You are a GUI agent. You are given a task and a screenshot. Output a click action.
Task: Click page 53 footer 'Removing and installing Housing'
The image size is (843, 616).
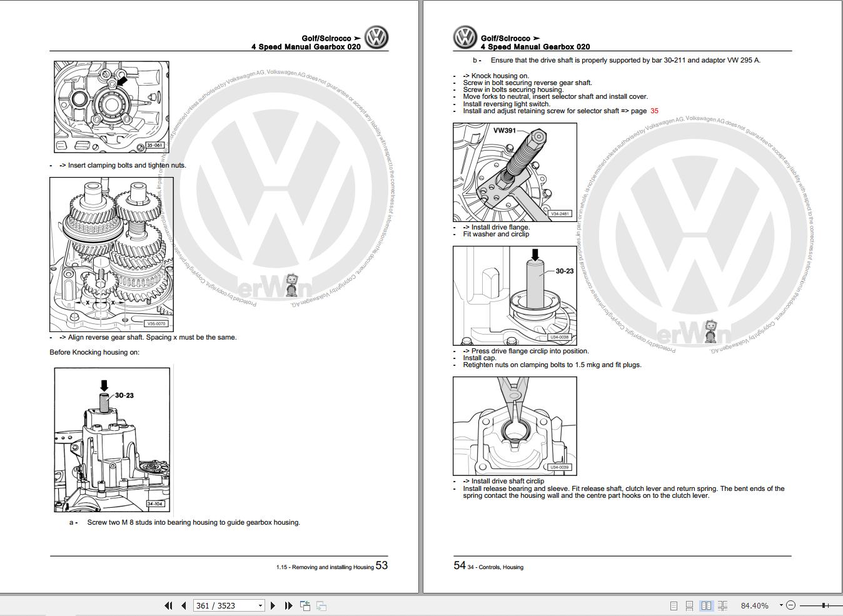click(333, 567)
